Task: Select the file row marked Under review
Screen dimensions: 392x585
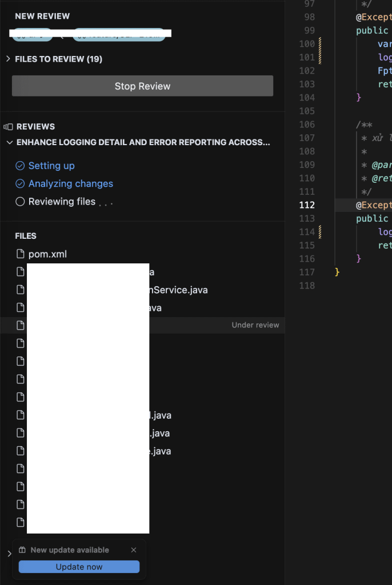Action: 143,325
